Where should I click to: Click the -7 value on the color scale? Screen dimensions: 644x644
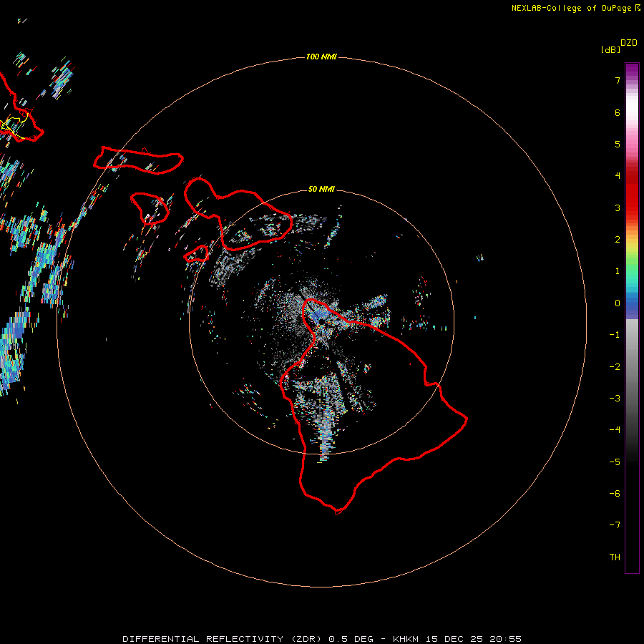[x=615, y=525]
